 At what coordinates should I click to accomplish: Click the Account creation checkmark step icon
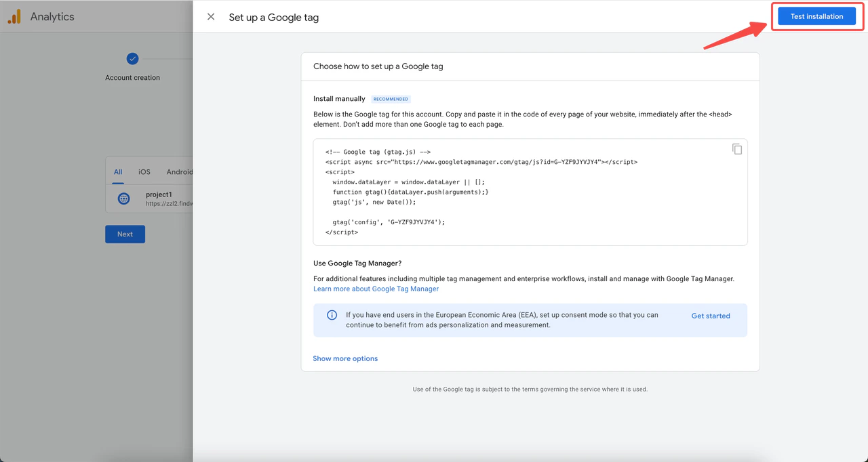pyautogui.click(x=133, y=59)
